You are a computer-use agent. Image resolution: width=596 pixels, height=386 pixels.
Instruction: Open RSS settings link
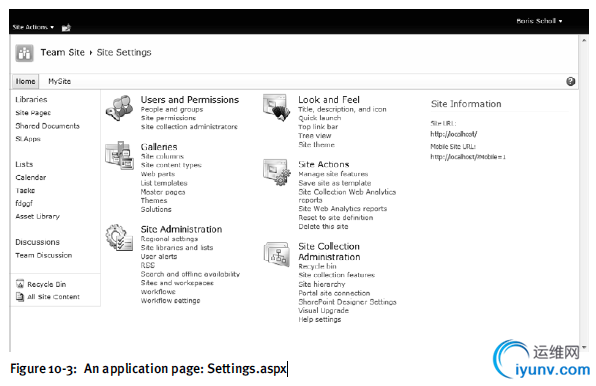(147, 265)
